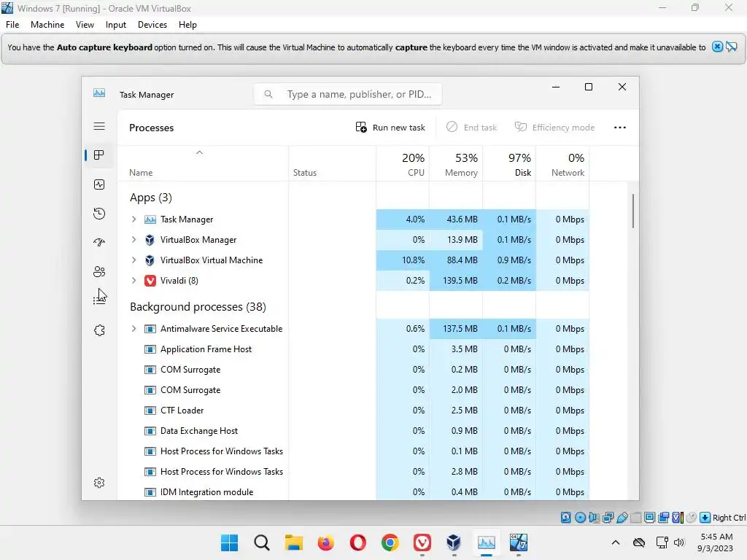Screen dimensions: 747x560
Task: Click the VirtualBox hard disk activity indicator
Action: [565, 517]
